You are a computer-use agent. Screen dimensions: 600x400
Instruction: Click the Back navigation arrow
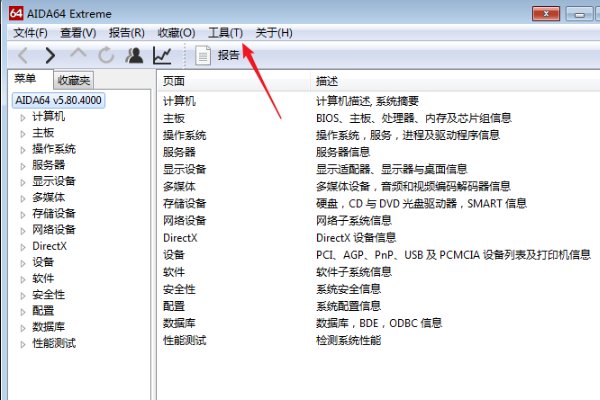click(x=23, y=56)
